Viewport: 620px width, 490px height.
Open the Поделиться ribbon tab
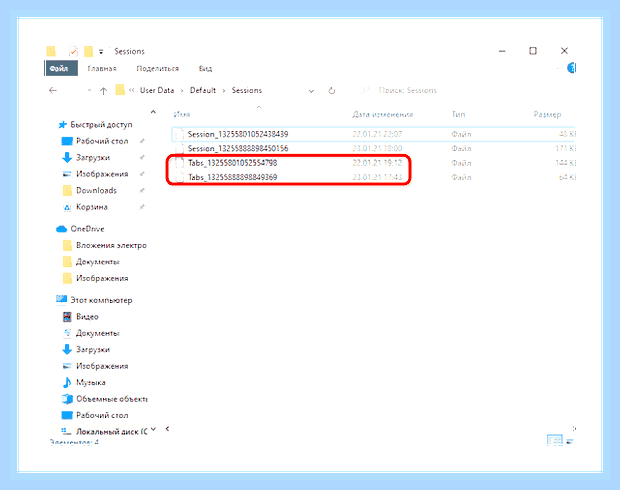pyautogui.click(x=157, y=68)
